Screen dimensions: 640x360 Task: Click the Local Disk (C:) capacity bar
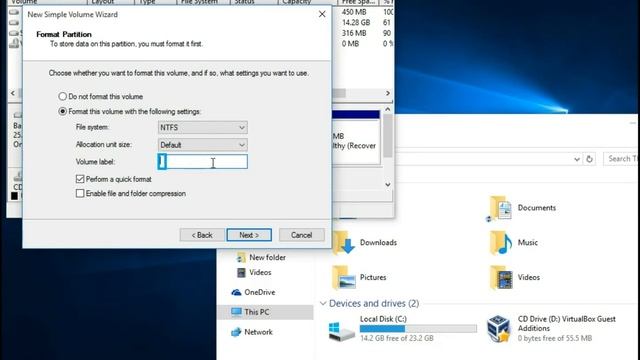click(x=418, y=329)
